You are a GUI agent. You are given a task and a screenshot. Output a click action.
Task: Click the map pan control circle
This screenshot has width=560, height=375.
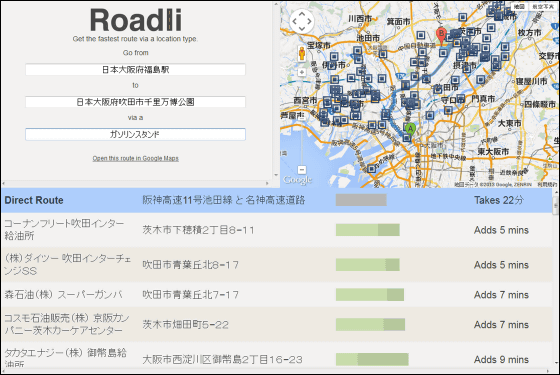click(x=302, y=21)
